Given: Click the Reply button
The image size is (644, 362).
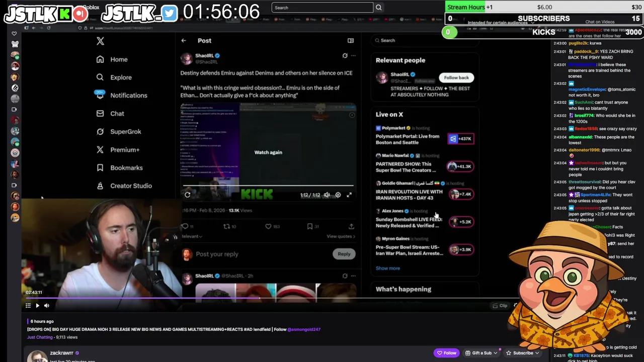Looking at the screenshot, I should pos(344,254).
